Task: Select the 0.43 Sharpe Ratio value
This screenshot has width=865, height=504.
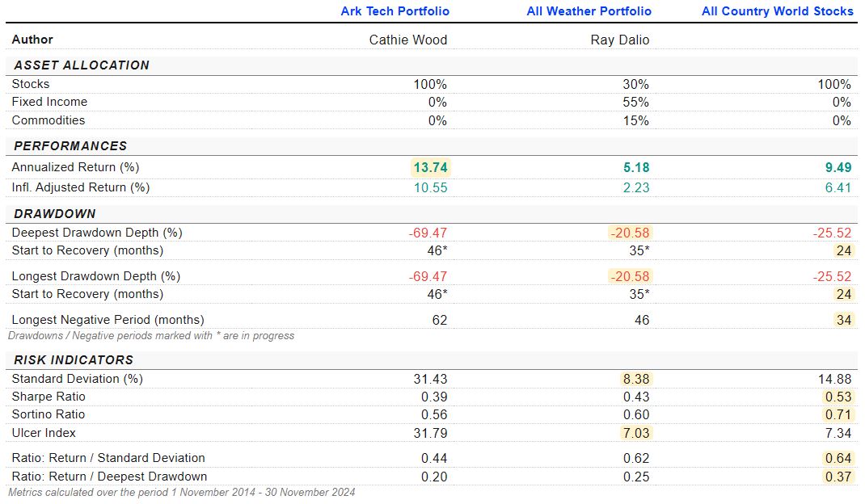Action: [x=636, y=397]
